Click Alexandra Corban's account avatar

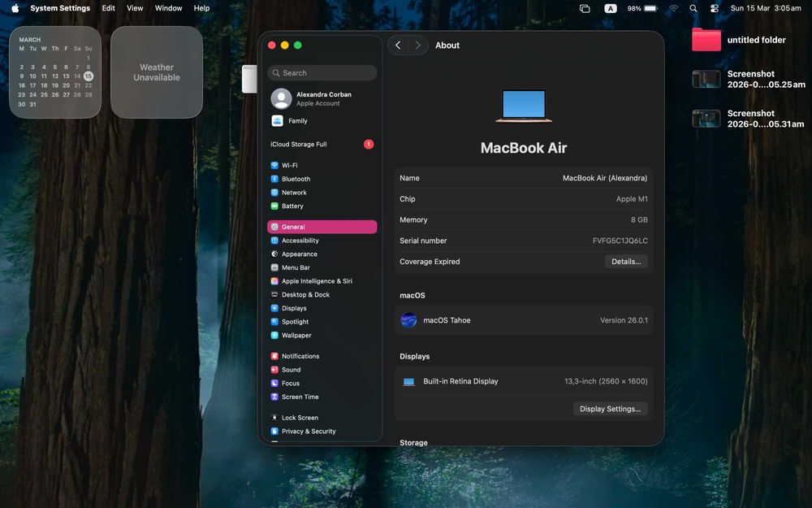(281, 98)
